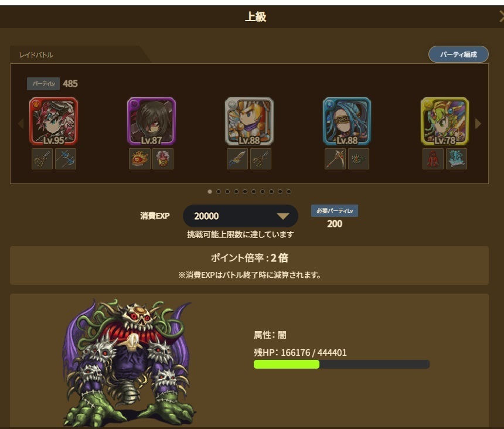Switch to the レイドバトル tab

click(36, 55)
